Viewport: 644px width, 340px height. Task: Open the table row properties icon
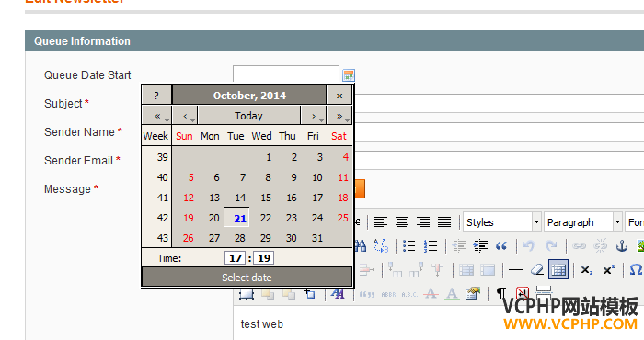click(x=466, y=270)
